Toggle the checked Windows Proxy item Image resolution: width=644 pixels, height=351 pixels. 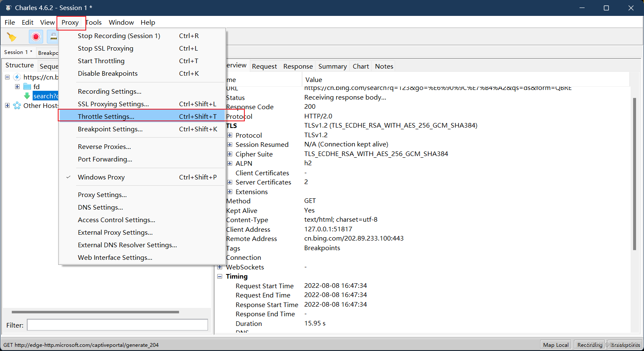pyautogui.click(x=142, y=177)
